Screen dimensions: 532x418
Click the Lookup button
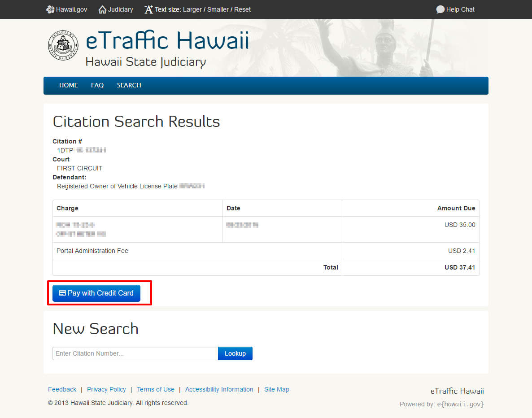235,353
